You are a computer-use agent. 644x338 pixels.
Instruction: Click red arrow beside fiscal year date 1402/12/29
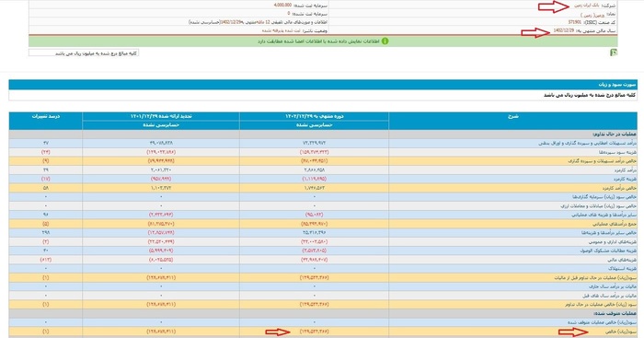tap(535, 32)
